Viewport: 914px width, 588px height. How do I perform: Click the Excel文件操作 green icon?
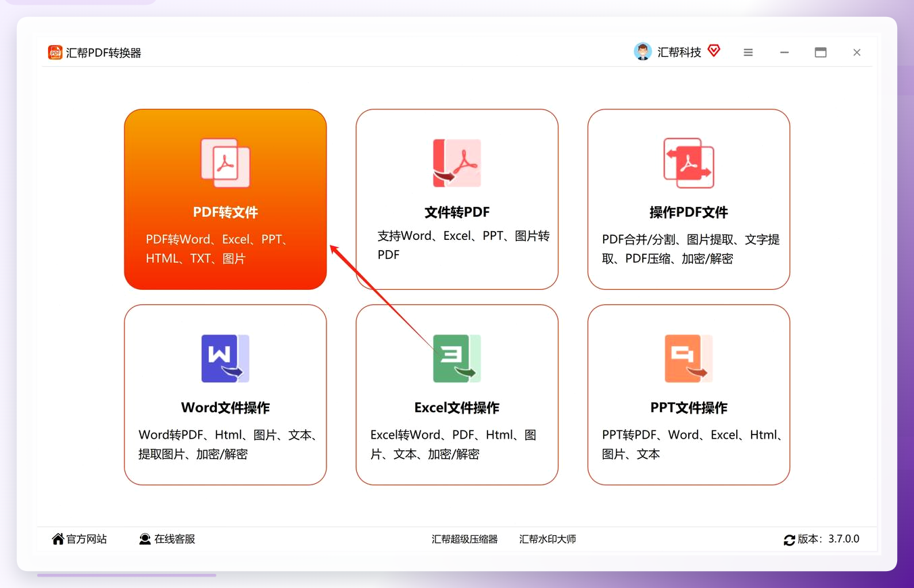point(457,359)
